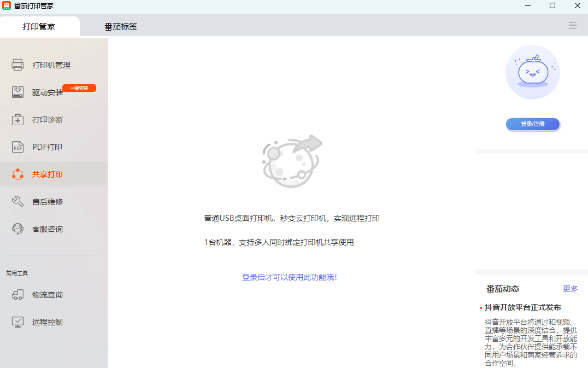Select 售后维修 in the sidebar
Image resolution: width=588 pixels, height=368 pixels.
48,202
